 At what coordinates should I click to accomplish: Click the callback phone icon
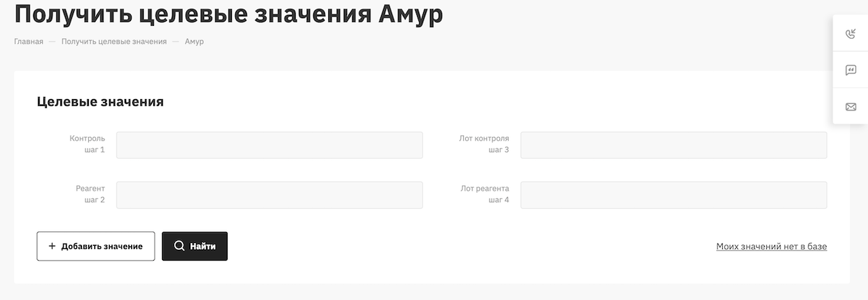click(x=850, y=34)
